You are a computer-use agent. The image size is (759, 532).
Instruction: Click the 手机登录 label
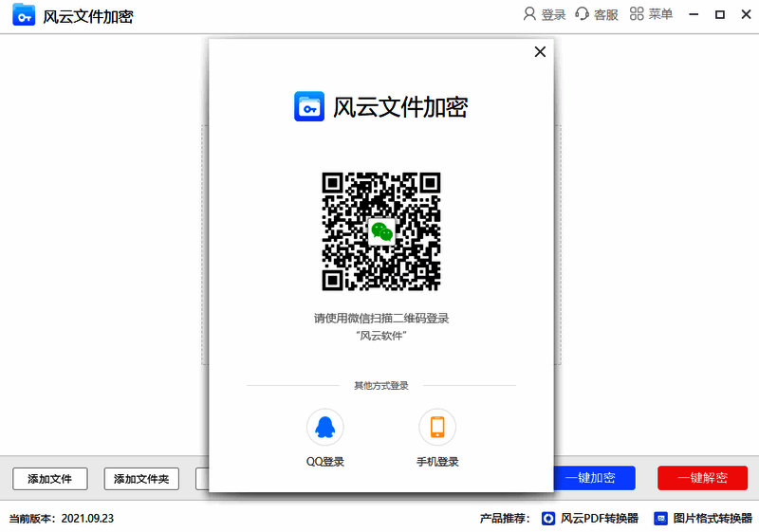(x=437, y=462)
